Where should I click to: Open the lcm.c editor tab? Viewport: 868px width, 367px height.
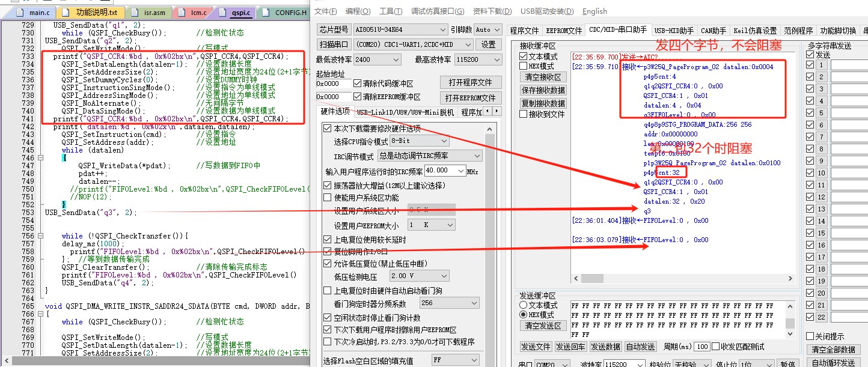198,12
